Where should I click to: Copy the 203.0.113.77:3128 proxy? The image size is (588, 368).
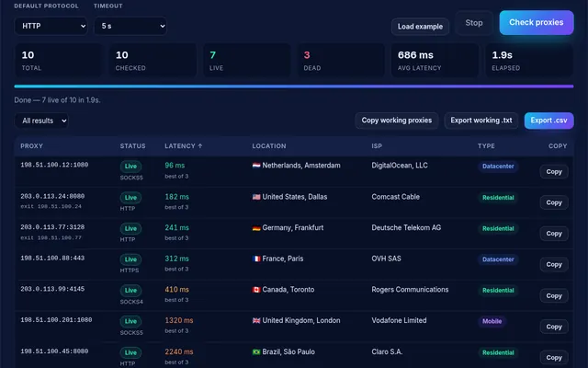[554, 234]
